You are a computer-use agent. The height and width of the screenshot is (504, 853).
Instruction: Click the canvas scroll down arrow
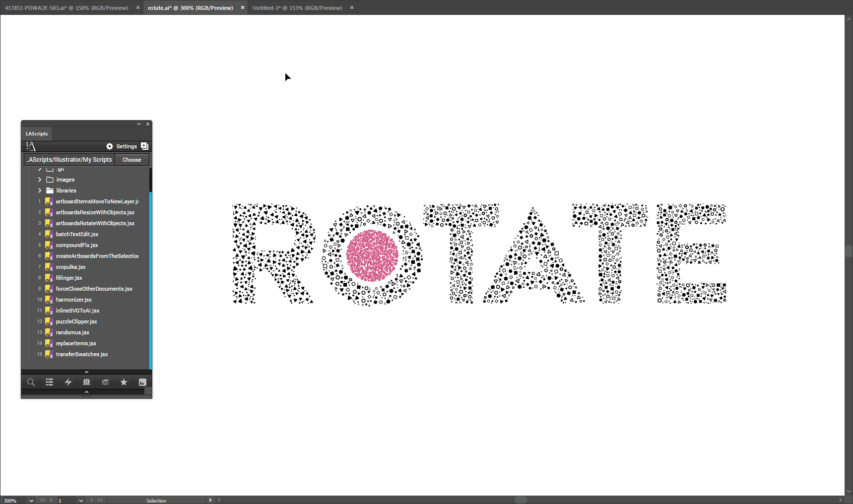coord(849,492)
